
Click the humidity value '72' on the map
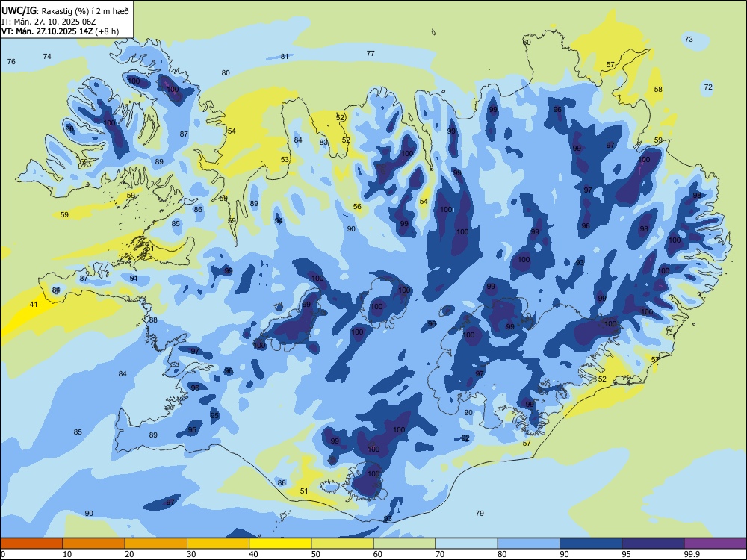(x=708, y=87)
